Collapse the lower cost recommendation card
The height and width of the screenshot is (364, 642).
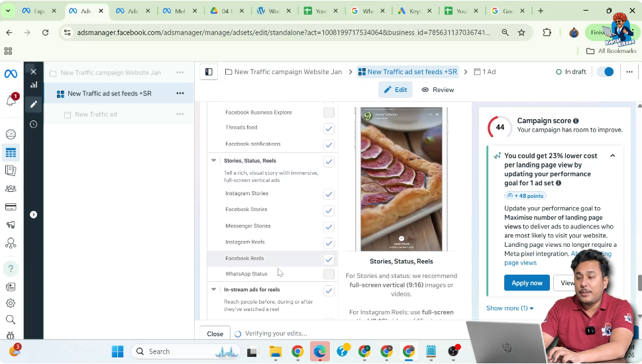613,156
